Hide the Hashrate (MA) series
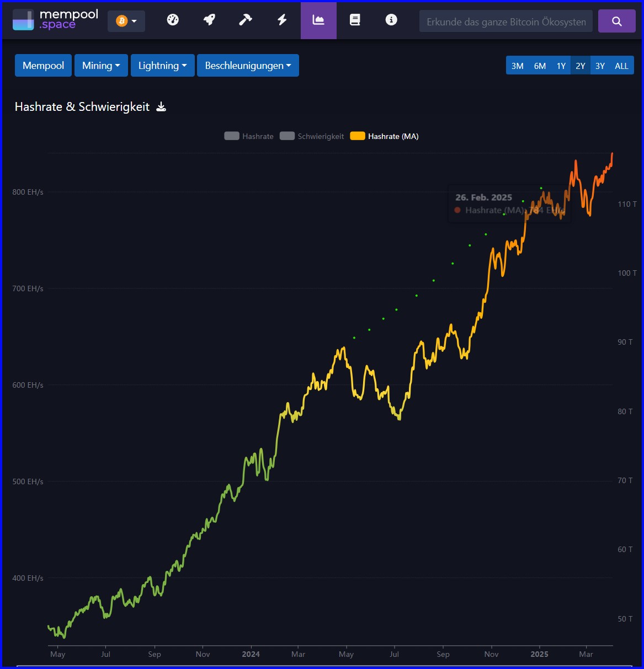Viewport: 644px width, 669px height. click(384, 136)
